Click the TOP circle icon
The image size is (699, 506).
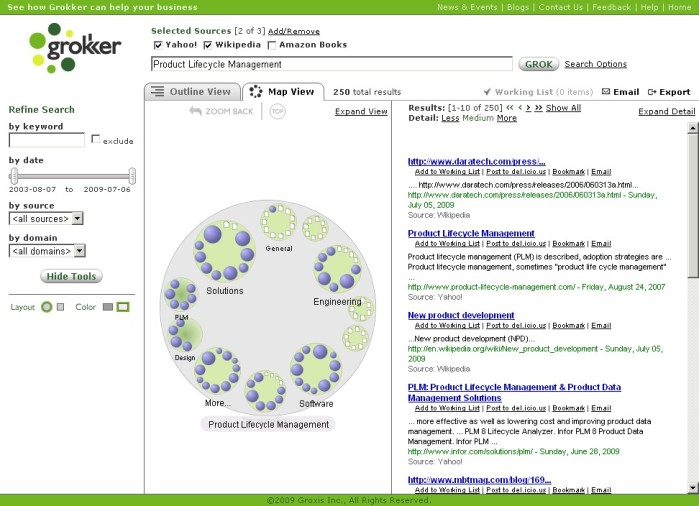tap(277, 111)
